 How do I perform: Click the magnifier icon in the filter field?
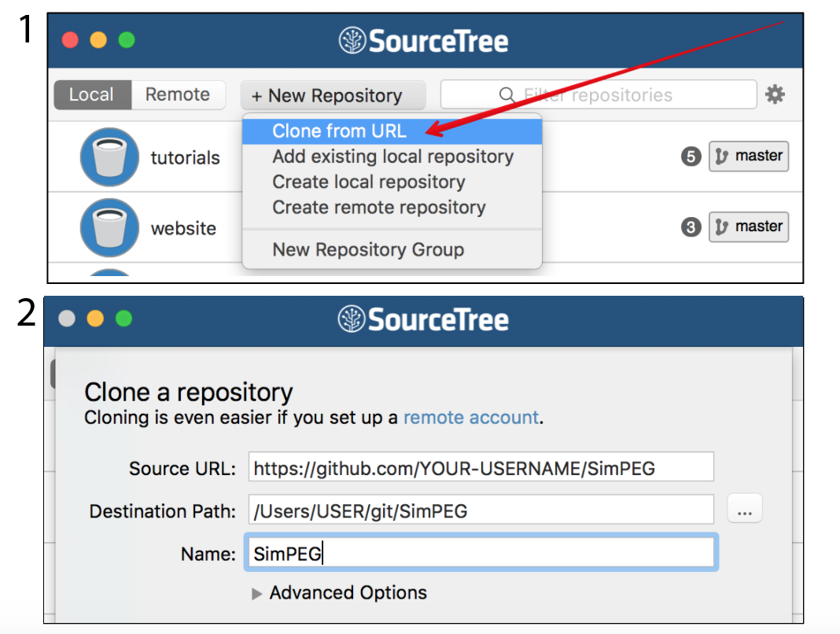tap(507, 94)
